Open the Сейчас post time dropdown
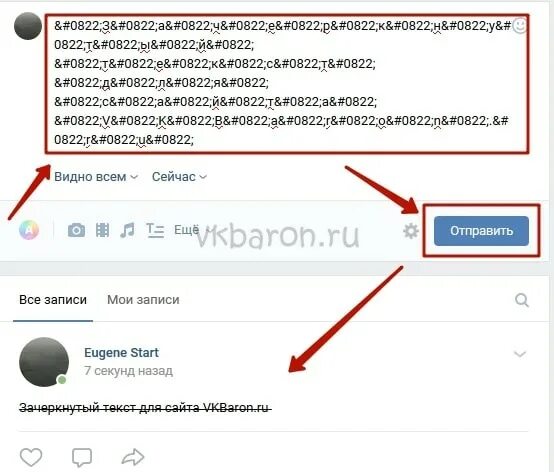The image size is (554, 472). point(179,177)
